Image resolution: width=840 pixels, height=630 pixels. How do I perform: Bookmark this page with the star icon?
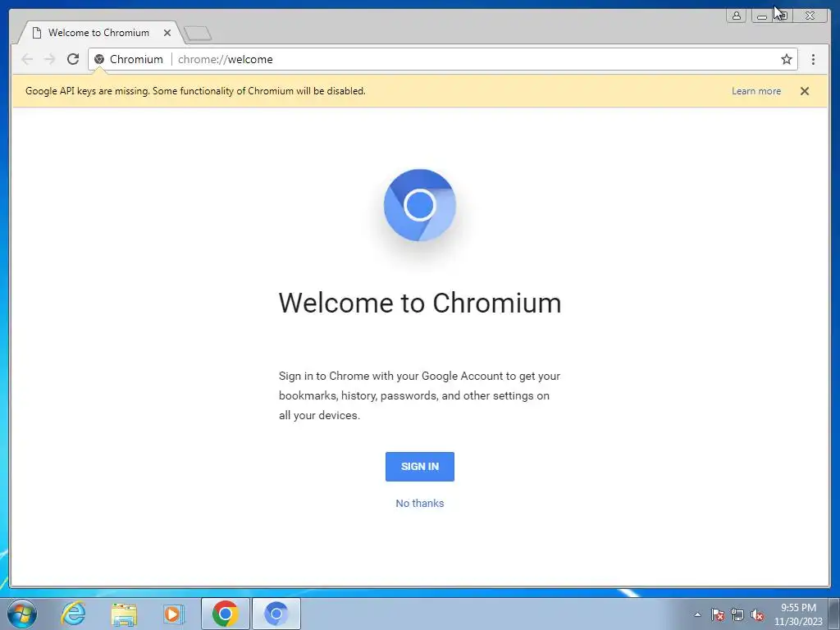(786, 59)
